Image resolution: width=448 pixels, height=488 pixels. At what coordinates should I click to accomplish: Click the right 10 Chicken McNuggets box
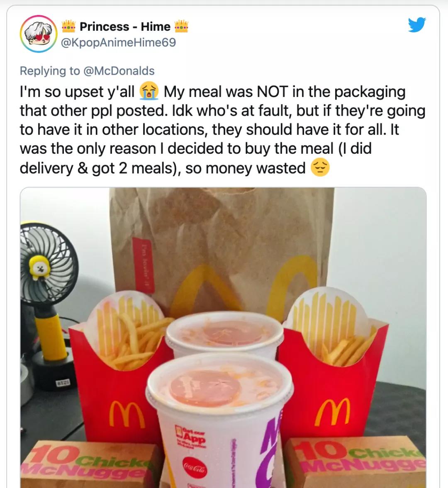tap(355, 462)
